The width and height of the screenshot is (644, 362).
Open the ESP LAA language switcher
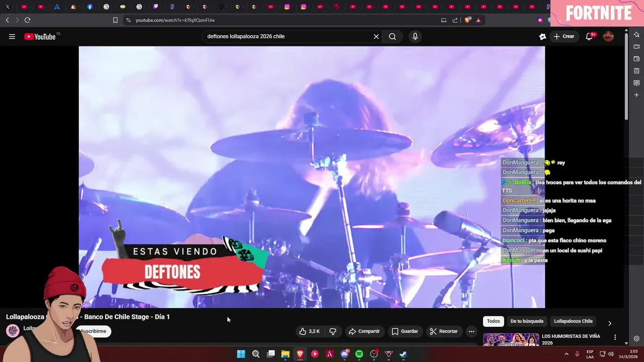click(590, 354)
